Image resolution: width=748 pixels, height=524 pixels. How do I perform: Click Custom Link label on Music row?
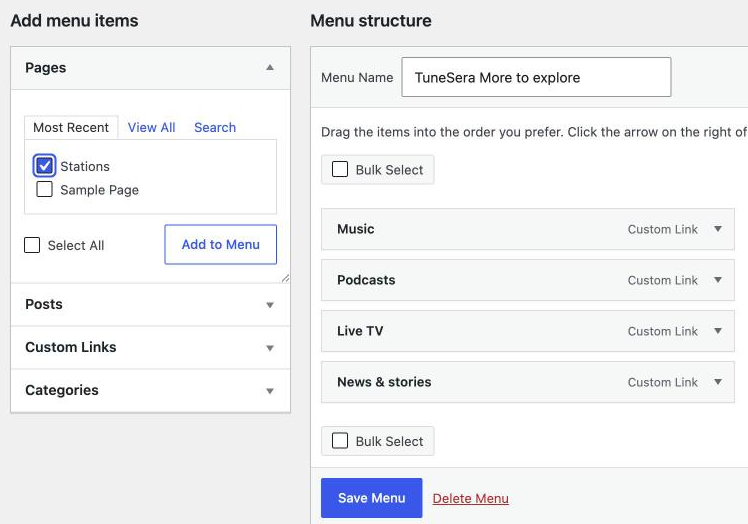coord(663,229)
